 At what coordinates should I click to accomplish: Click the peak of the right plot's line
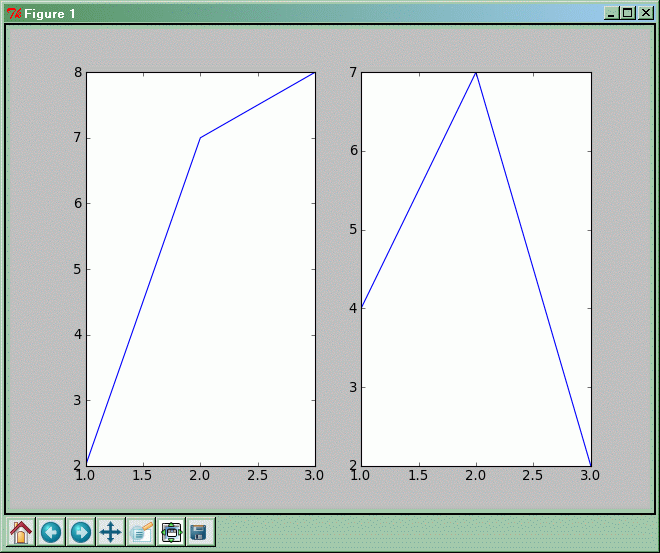click(x=476, y=73)
